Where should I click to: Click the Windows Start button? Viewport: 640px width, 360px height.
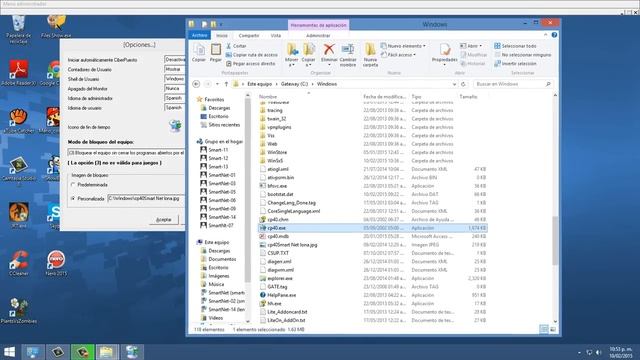click(x=9, y=352)
